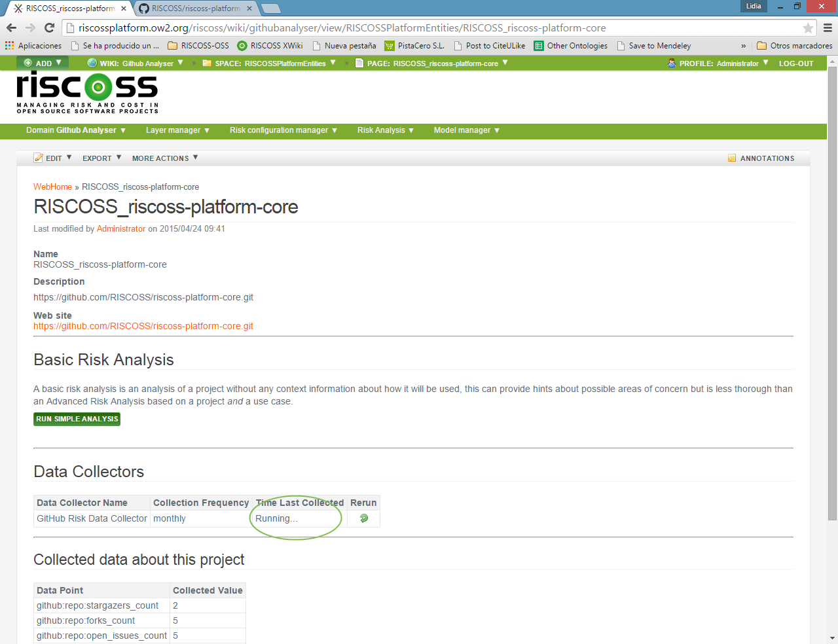This screenshot has height=644, width=838.
Task: Open the Model manager dropdown
Action: (x=466, y=130)
